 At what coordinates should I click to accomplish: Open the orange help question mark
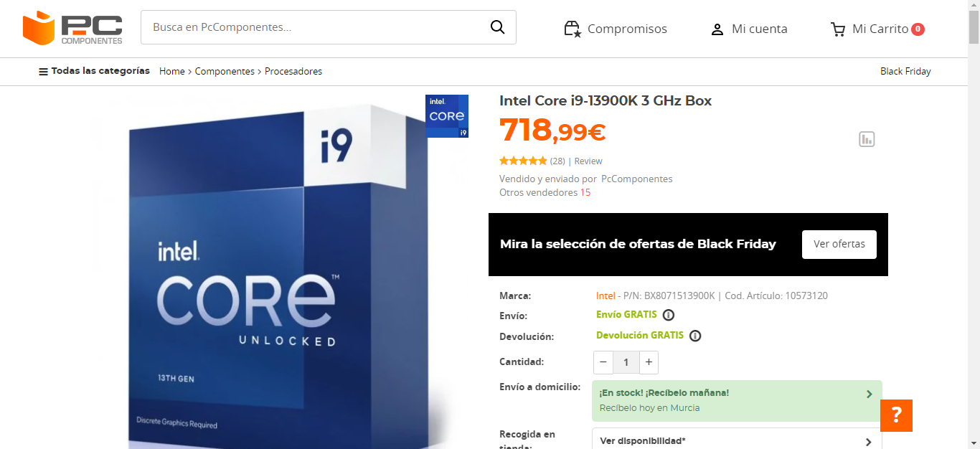[x=896, y=415]
